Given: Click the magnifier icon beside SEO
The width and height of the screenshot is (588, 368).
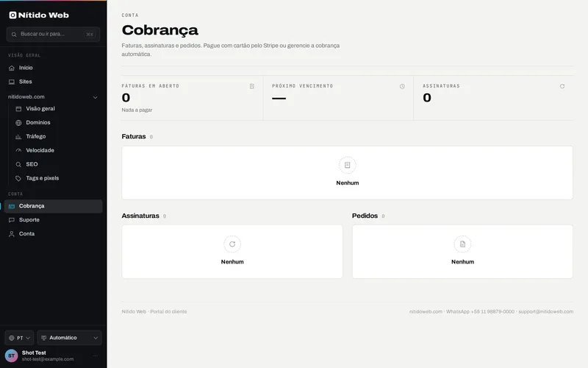Looking at the screenshot, I should (x=18, y=164).
